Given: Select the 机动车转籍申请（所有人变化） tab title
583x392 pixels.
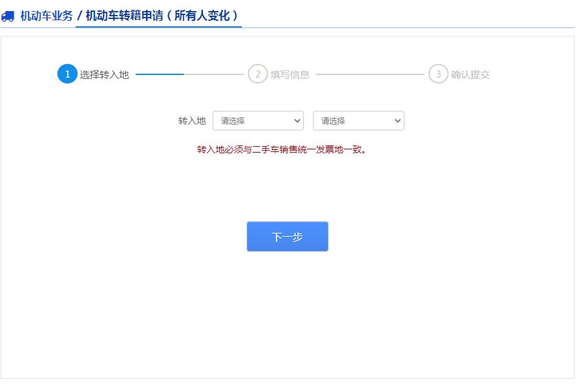Looking at the screenshot, I should pyautogui.click(x=161, y=16).
